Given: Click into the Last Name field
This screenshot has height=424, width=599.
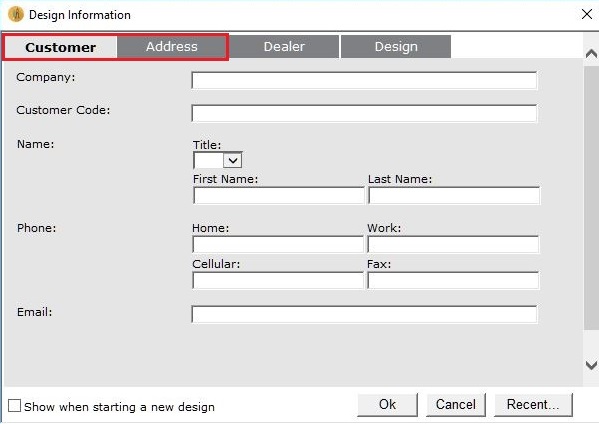Looking at the screenshot, I should click(454, 196).
